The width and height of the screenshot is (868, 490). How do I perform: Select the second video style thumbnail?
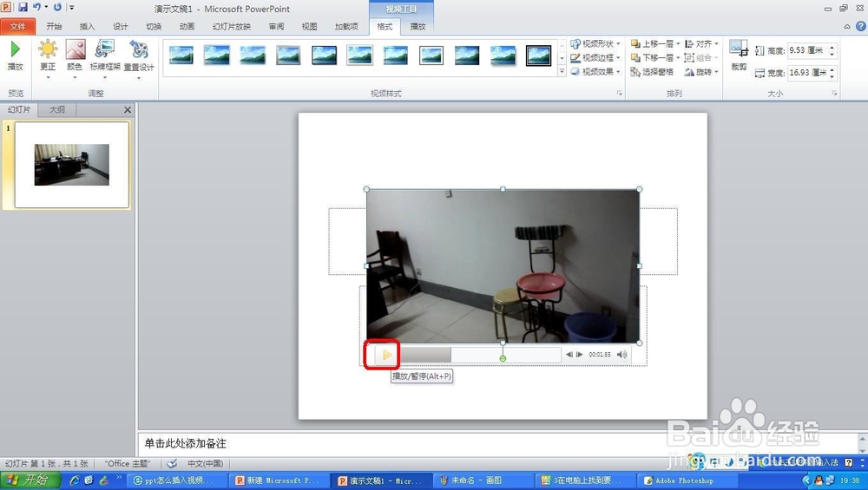[217, 56]
